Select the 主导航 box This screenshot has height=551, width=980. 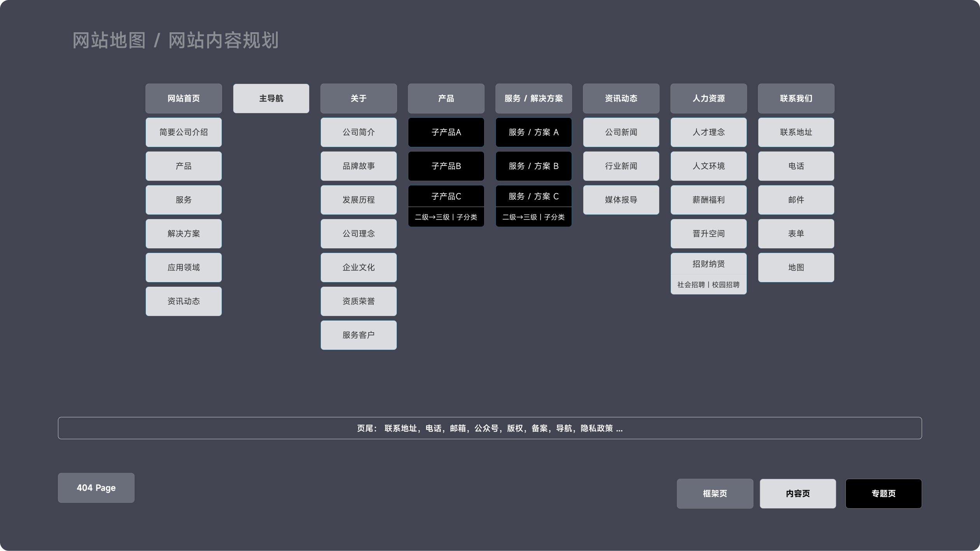click(271, 98)
